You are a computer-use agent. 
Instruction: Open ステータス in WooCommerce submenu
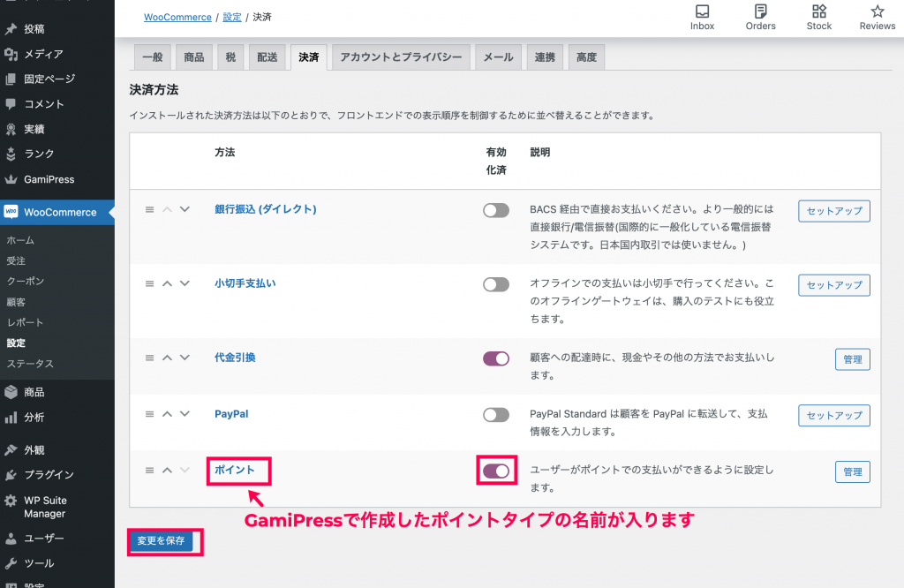point(30,364)
